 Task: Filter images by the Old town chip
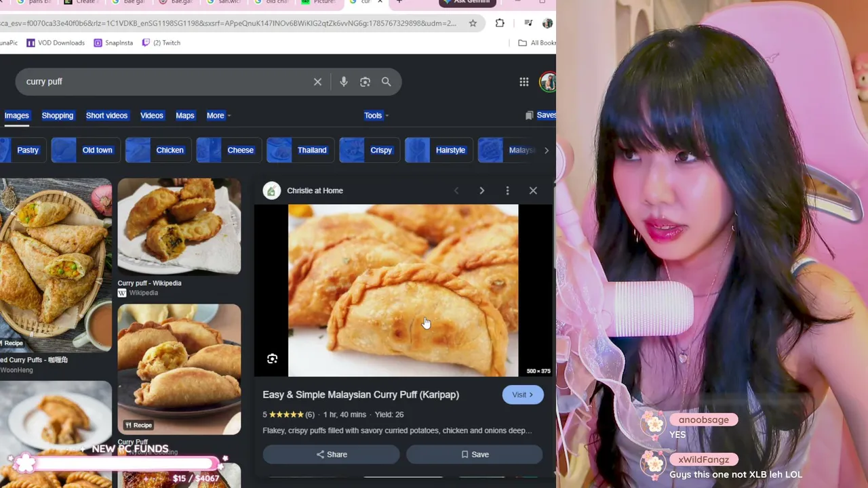pyautogui.click(x=85, y=150)
